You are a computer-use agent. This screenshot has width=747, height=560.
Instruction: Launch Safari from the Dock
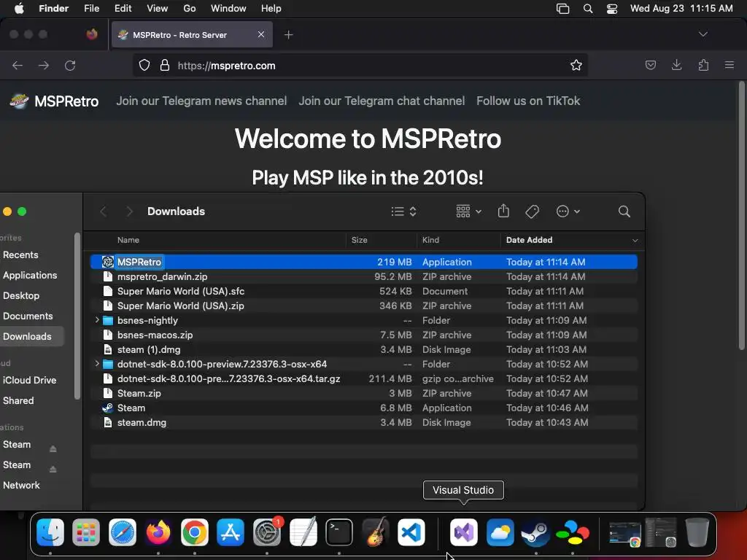pyautogui.click(x=123, y=532)
